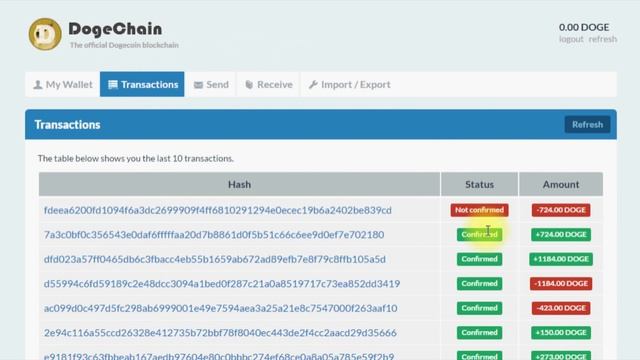This screenshot has width=640, height=360.
Task: Click the Hash column header
Action: tap(240, 184)
